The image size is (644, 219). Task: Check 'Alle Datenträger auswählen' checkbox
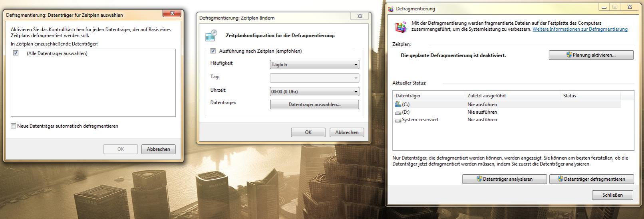click(x=16, y=53)
